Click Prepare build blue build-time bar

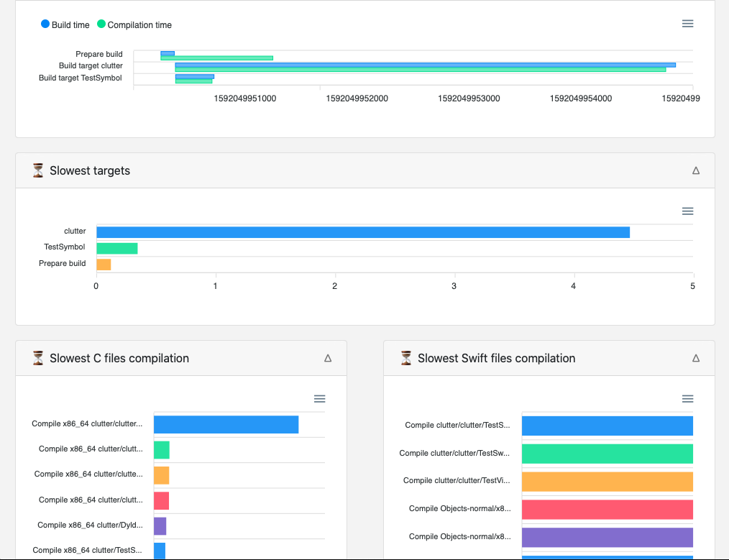168,53
